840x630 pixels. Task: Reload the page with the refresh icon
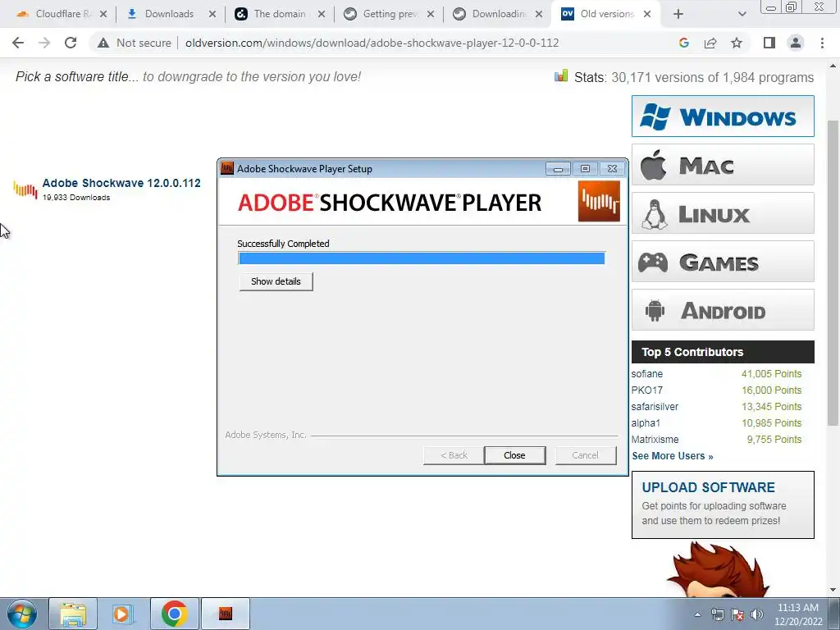click(x=71, y=43)
